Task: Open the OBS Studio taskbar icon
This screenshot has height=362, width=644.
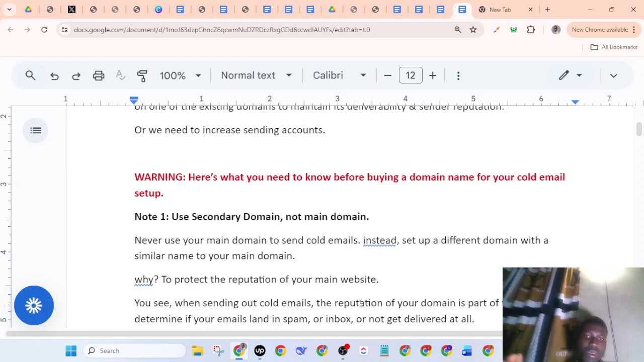Action: (x=343, y=351)
